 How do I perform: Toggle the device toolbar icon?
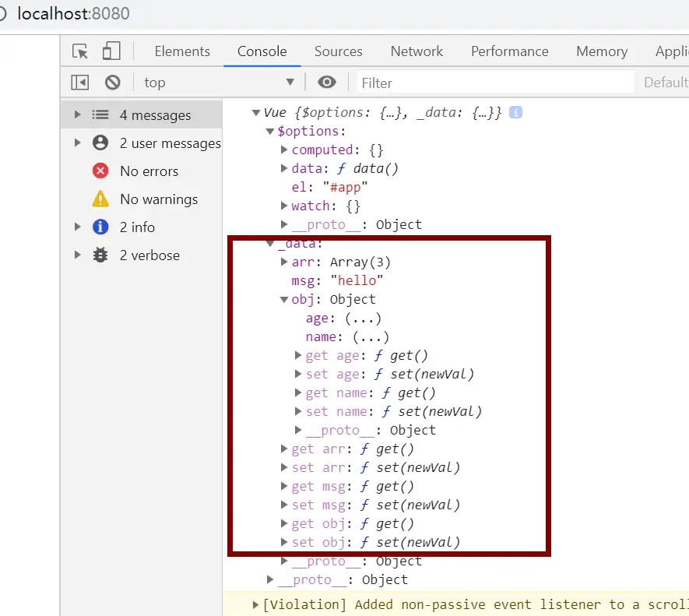(x=111, y=51)
